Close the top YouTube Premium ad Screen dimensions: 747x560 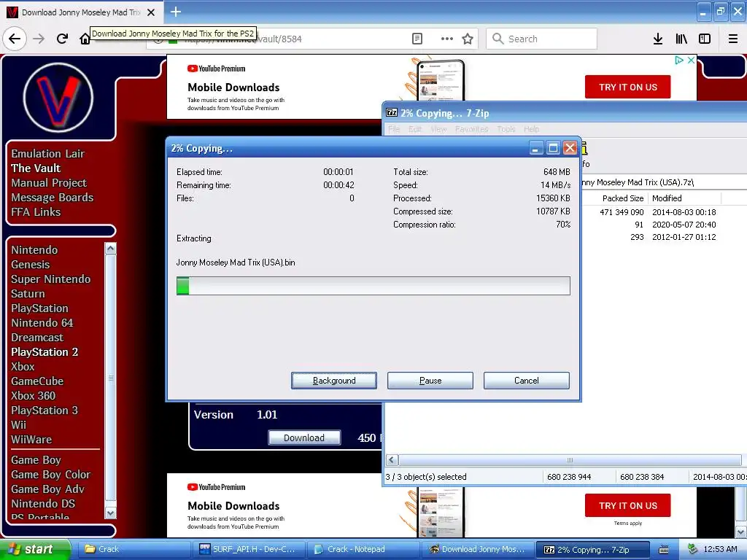[x=691, y=60]
